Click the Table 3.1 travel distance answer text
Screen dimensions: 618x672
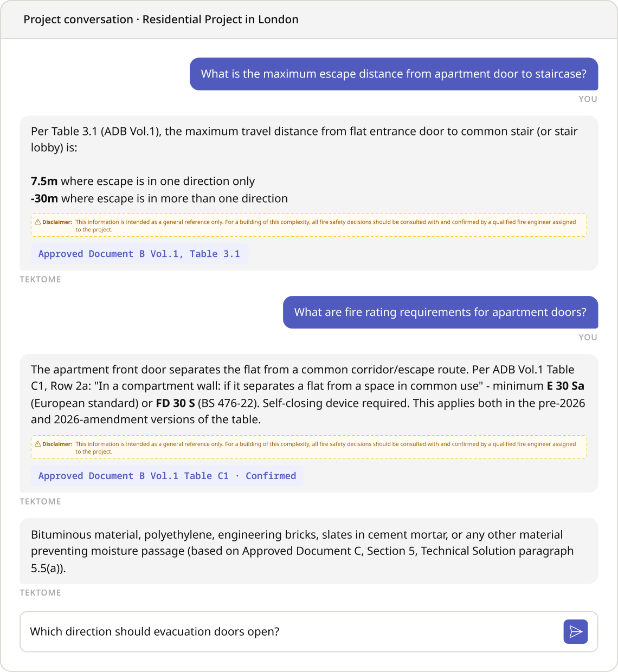pos(304,139)
